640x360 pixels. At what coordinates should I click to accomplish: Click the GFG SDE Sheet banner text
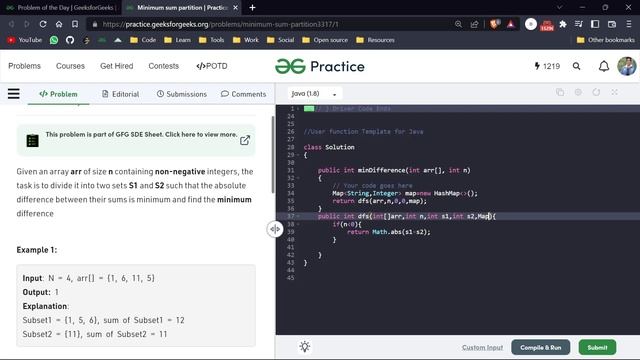point(141,134)
